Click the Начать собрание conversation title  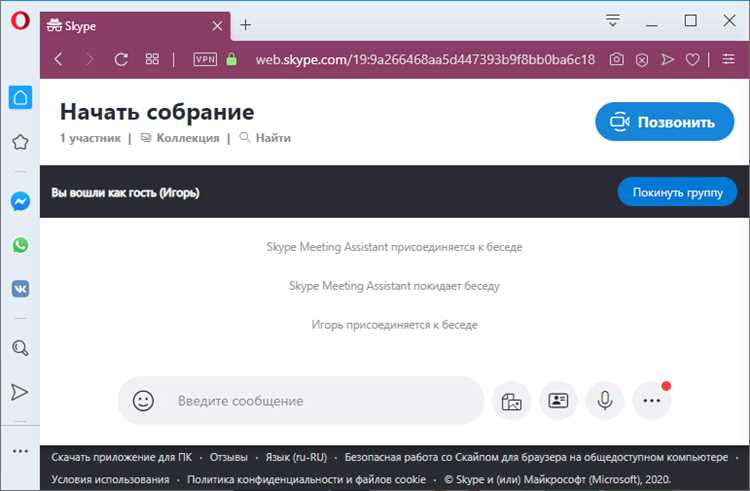pos(157,112)
